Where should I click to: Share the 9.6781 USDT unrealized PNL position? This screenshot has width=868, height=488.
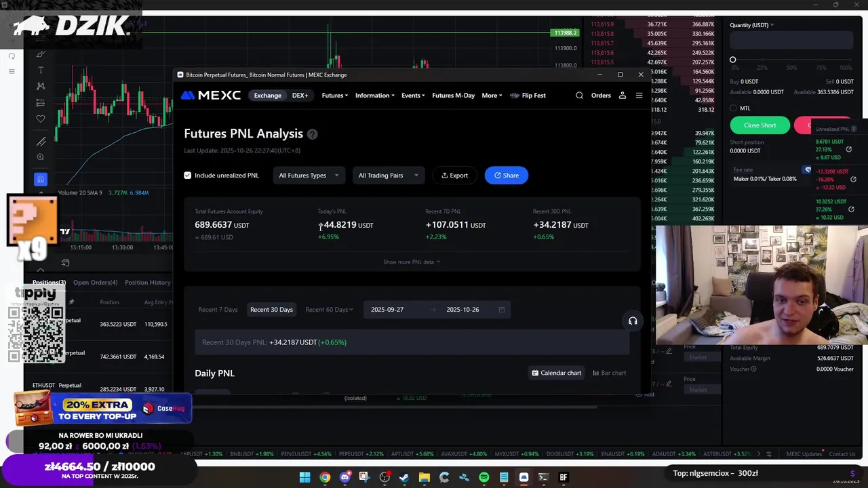pyautogui.click(x=848, y=149)
